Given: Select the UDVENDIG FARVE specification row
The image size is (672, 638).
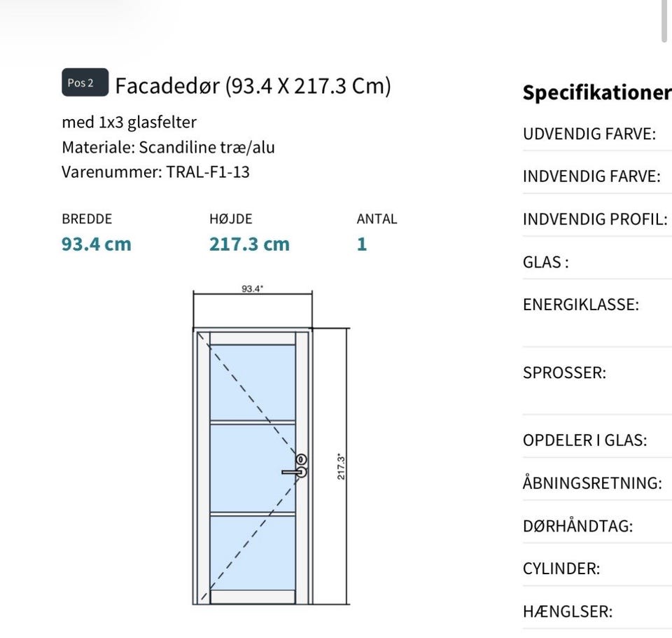Looking at the screenshot, I should [589, 134].
